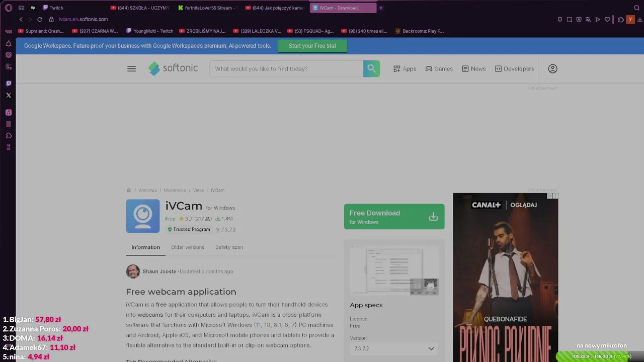Focus the 'What would you like to find today?' search box
Image resolution: width=644 pixels, height=362 pixels.
click(286, 69)
